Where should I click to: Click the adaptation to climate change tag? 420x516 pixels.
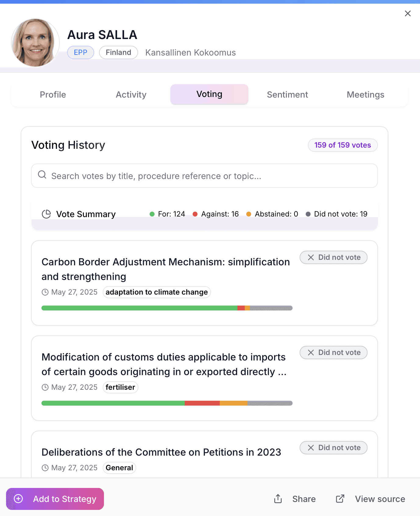(157, 292)
